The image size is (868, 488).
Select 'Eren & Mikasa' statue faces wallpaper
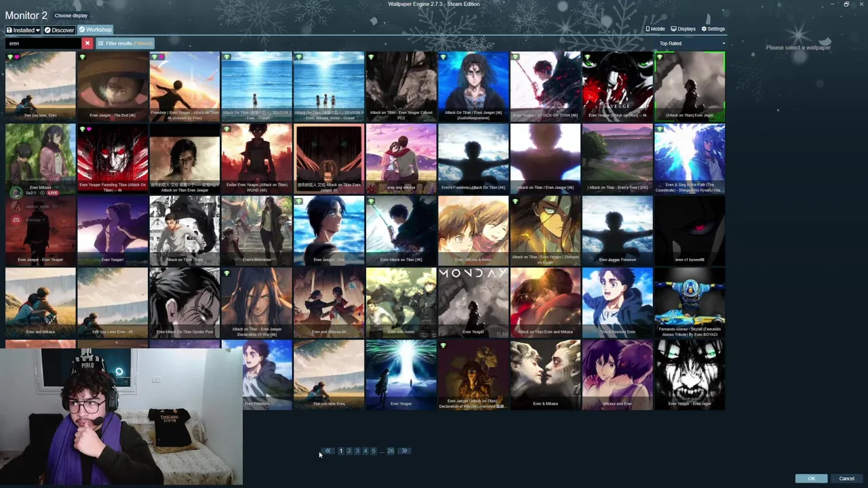545,375
